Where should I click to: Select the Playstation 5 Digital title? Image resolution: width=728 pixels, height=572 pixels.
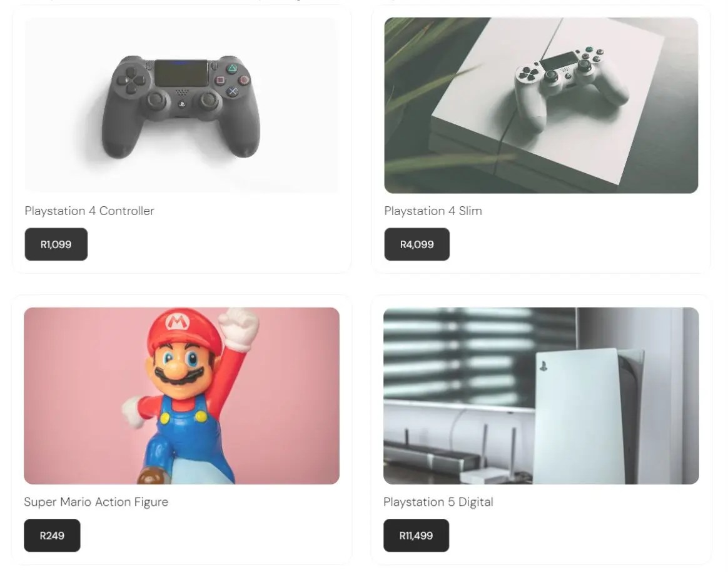point(438,502)
